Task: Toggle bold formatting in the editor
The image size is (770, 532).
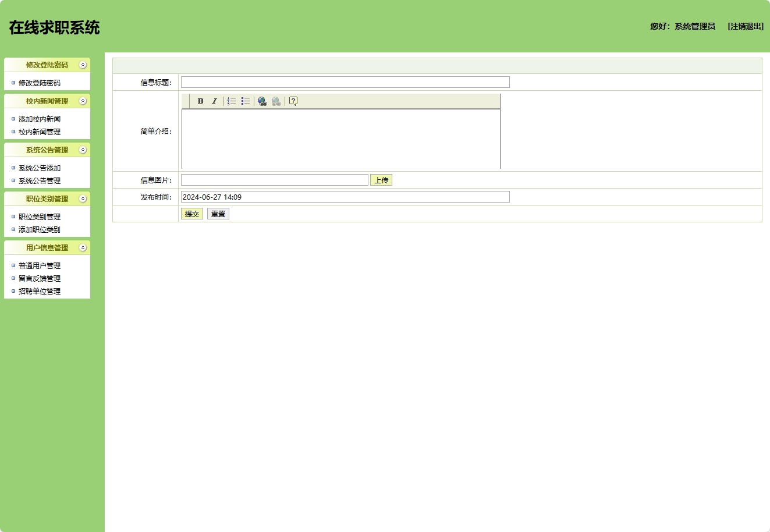Action: point(200,101)
